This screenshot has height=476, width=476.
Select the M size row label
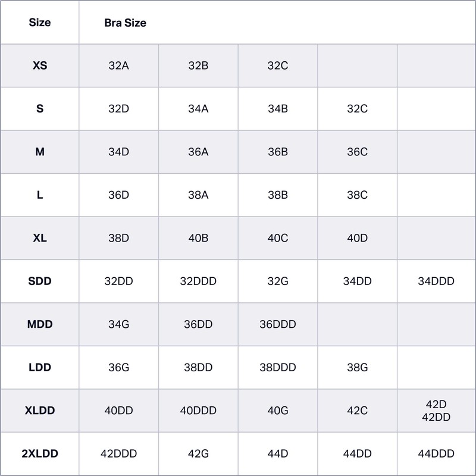(x=40, y=152)
